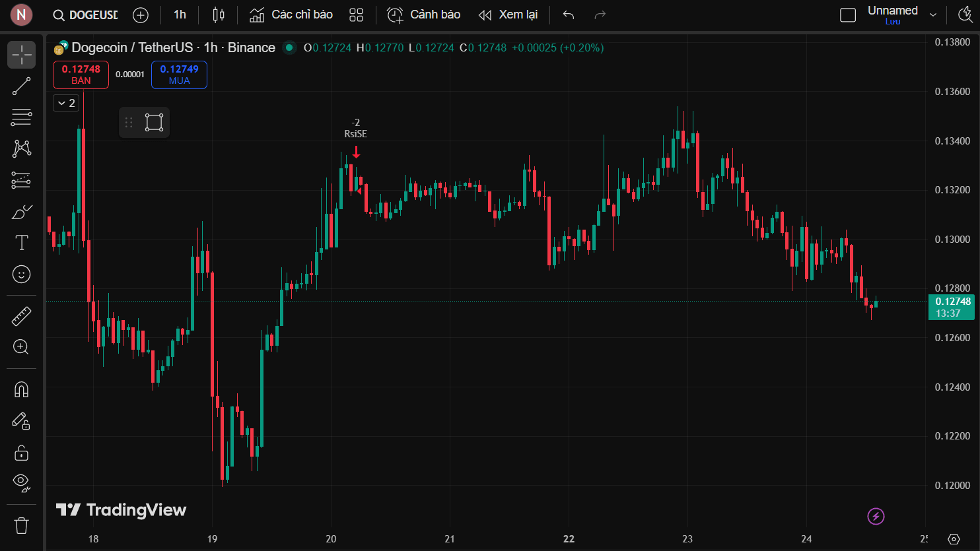
Task: Click the date label 22 on time axis
Action: (569, 539)
